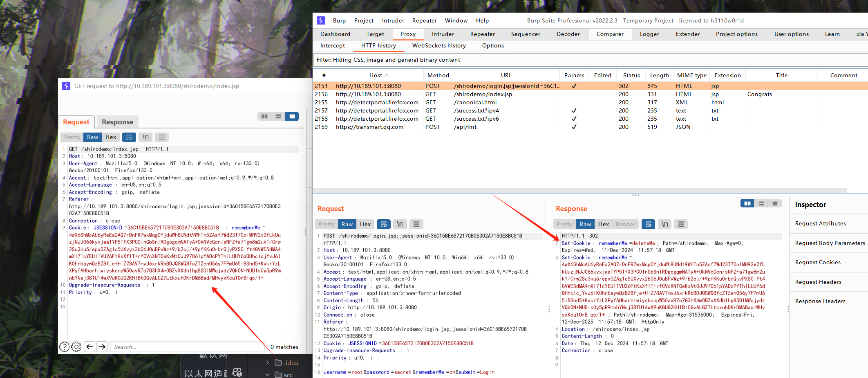Toggle \n characters icon in the Response panel
This screenshot has height=378, width=868.
(x=665, y=224)
